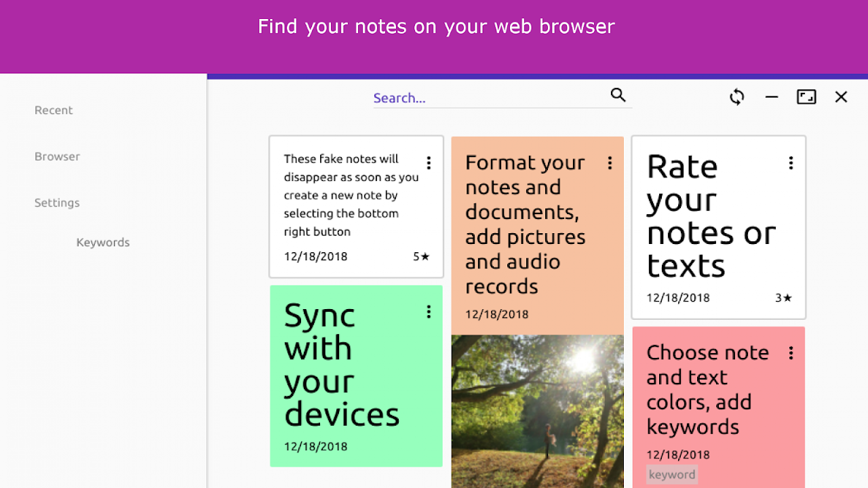Minimize the notes window
Image resolution: width=868 pixels, height=488 pixels.
click(772, 97)
